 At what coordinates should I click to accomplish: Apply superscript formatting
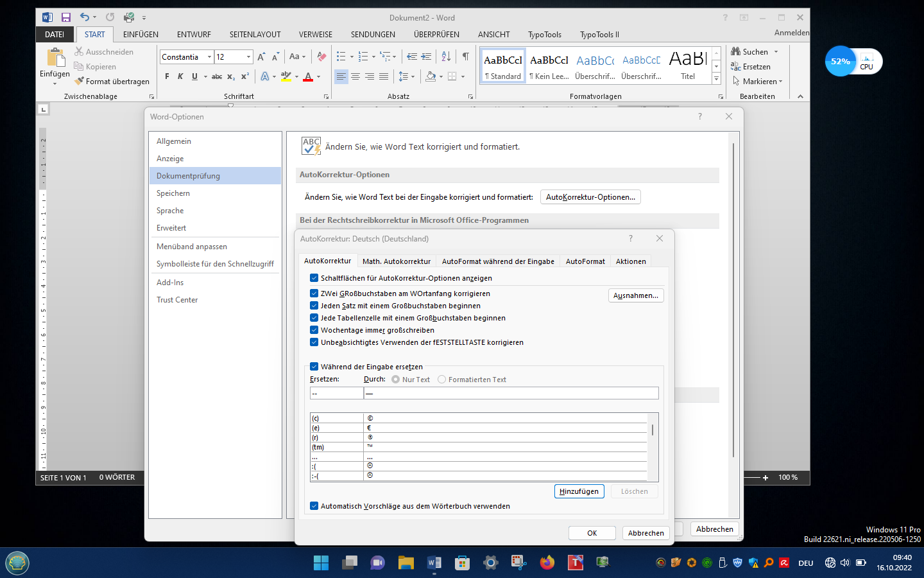point(245,76)
